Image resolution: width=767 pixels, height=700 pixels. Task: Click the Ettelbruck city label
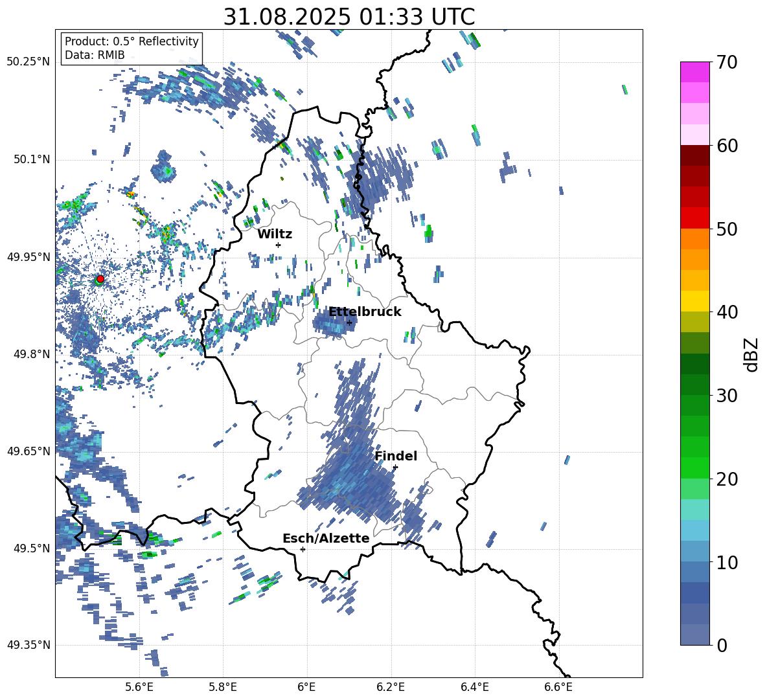pos(365,312)
